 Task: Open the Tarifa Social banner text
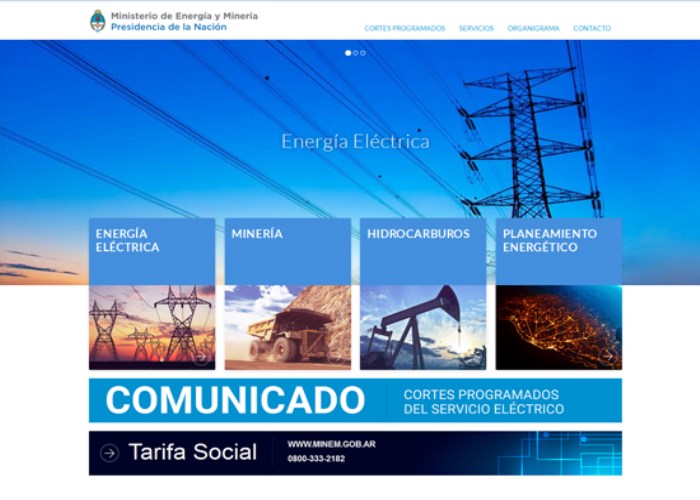[193, 452]
